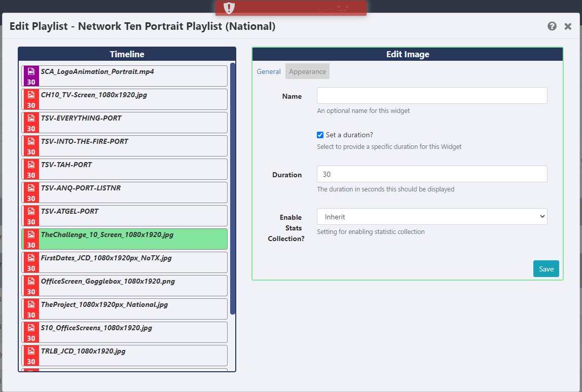
Task: Click the image icon for TheChallenge_10_Screen_1080x1920.jpg
Action: point(31,235)
